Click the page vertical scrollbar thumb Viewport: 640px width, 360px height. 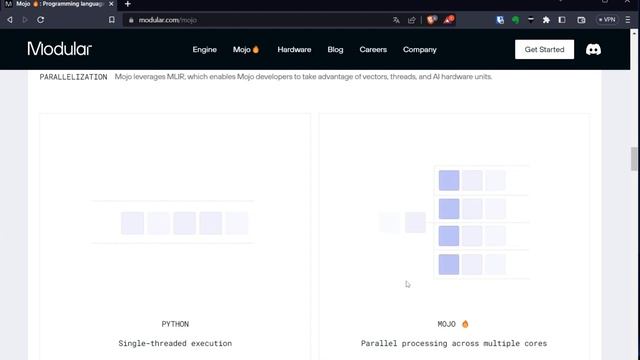pos(634,159)
